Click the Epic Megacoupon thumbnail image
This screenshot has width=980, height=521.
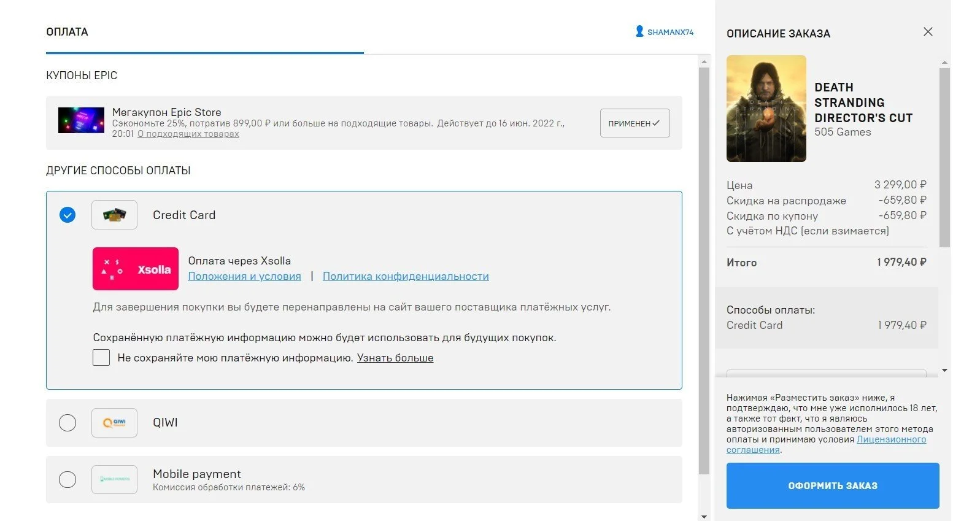[81, 120]
